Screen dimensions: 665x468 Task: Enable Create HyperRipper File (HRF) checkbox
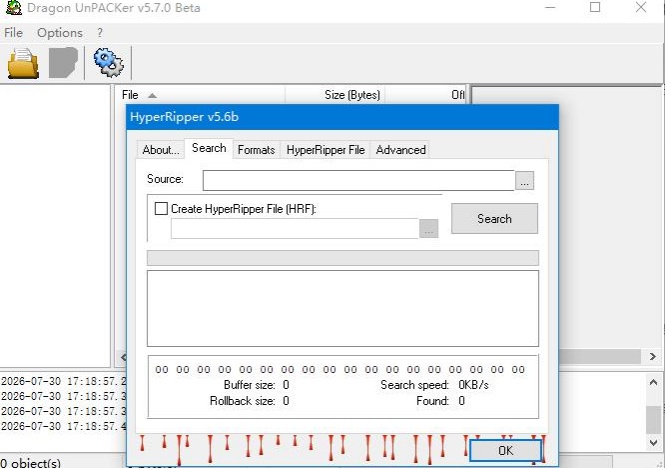161,208
